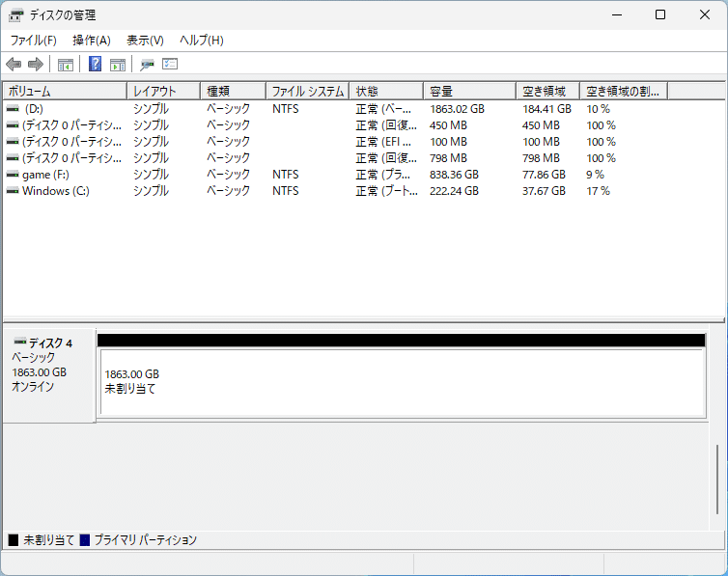Click the 1863.02 GB capacity cell
Screen dimensions: 728x576
point(457,109)
